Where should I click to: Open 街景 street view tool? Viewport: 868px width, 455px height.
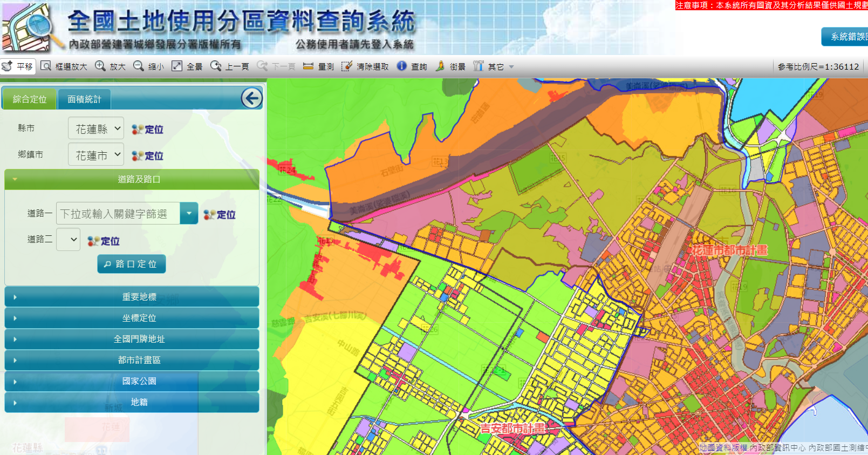pos(450,66)
